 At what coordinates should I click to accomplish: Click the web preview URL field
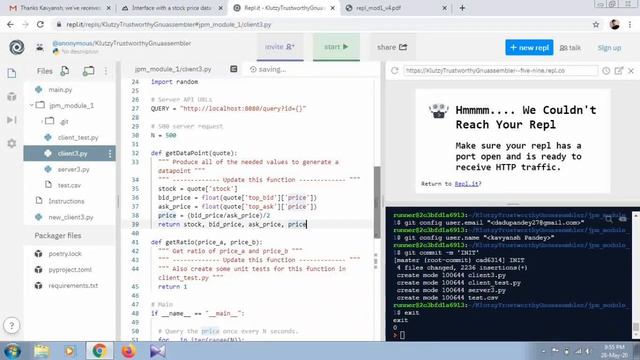click(x=500, y=71)
